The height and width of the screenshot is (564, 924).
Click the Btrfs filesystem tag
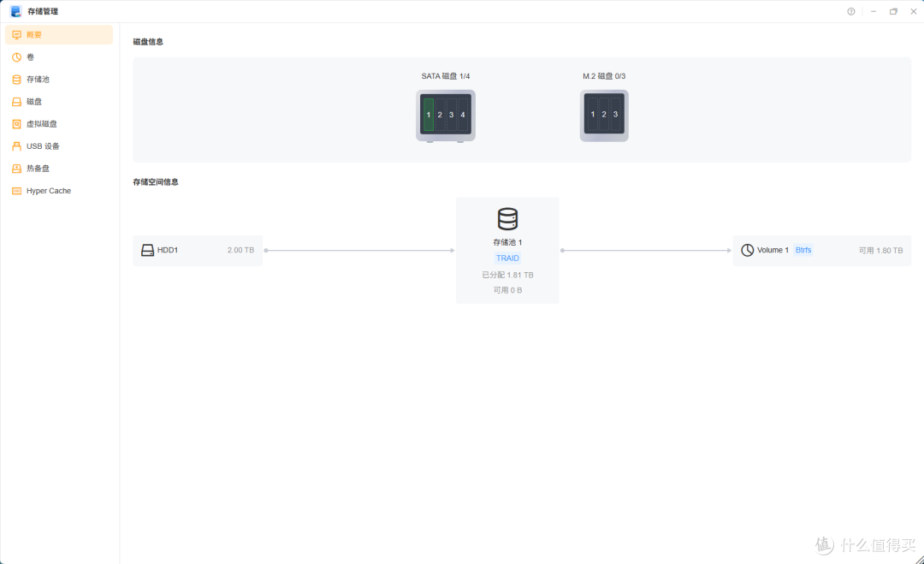[803, 250]
